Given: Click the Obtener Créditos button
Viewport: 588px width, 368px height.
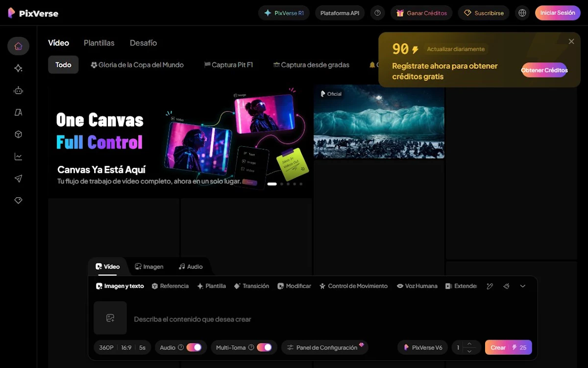Looking at the screenshot, I should (x=544, y=70).
